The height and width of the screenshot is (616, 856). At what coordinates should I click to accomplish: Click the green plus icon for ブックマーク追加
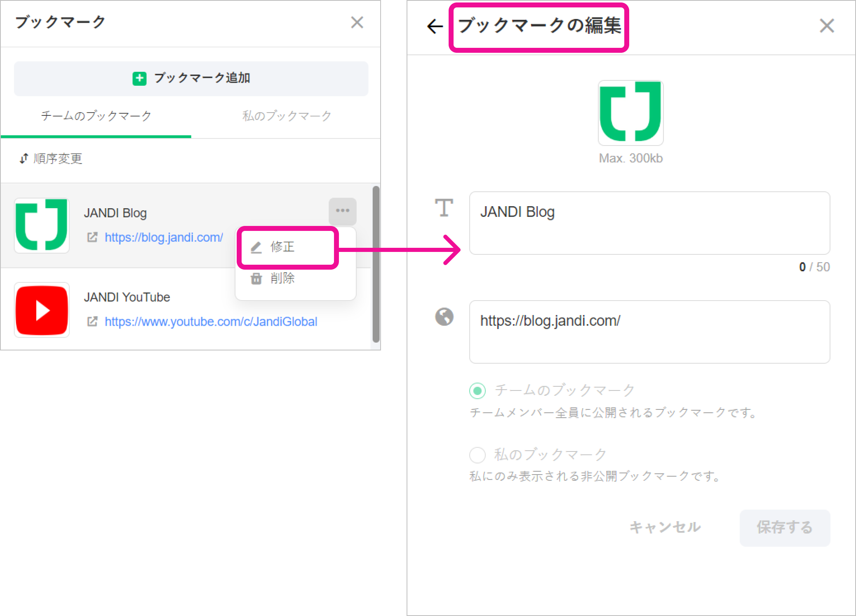(139, 78)
